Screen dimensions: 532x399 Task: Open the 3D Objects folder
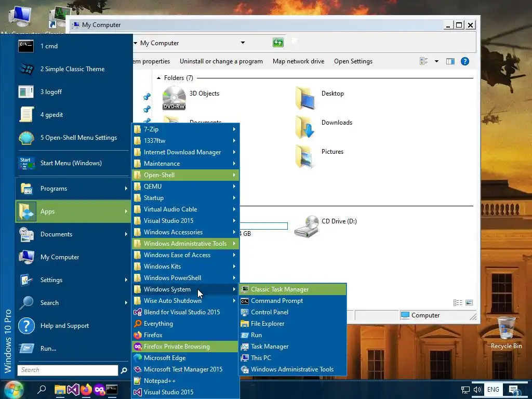[x=191, y=98]
